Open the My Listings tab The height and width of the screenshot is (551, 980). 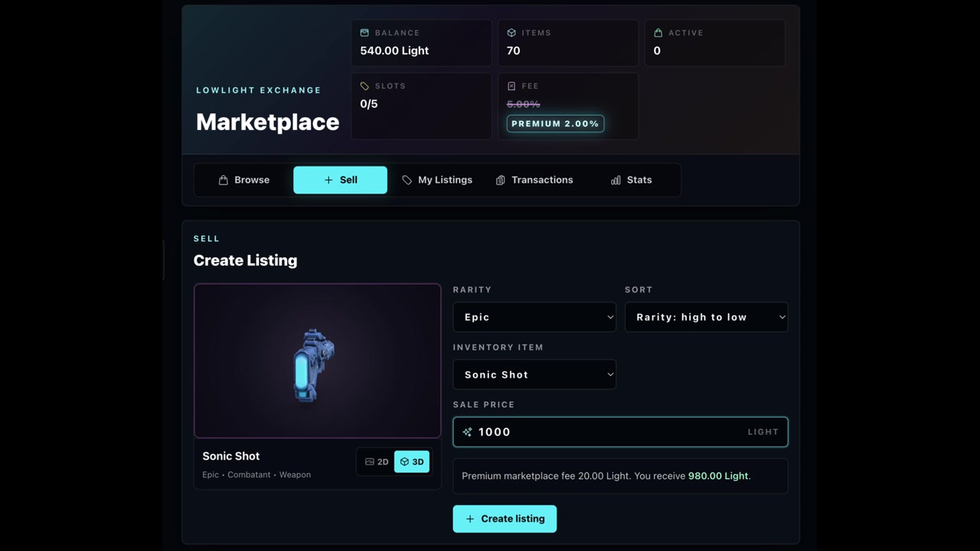pyautogui.click(x=437, y=180)
